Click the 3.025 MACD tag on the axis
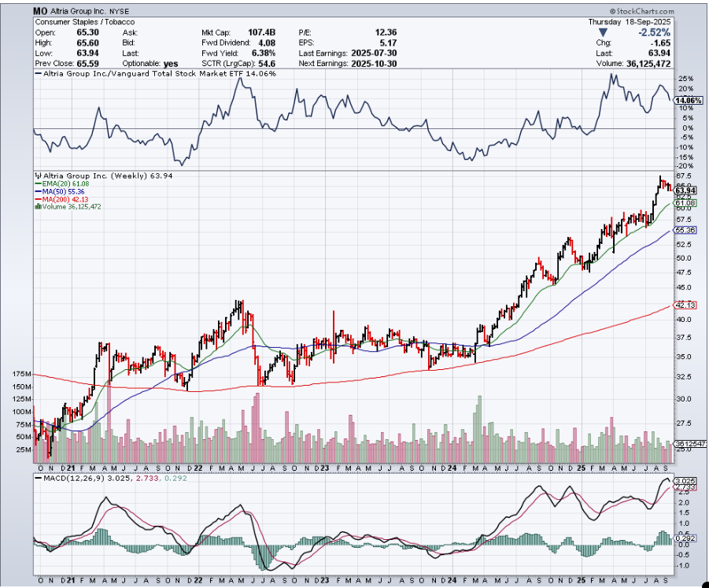Image resolution: width=709 pixels, height=588 pixels. [685, 480]
